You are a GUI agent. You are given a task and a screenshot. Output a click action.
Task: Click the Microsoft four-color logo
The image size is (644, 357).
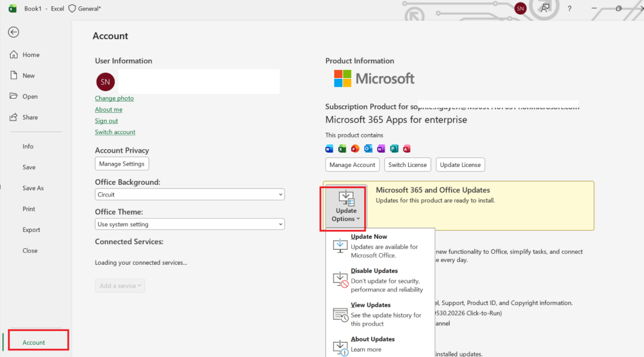pyautogui.click(x=342, y=79)
